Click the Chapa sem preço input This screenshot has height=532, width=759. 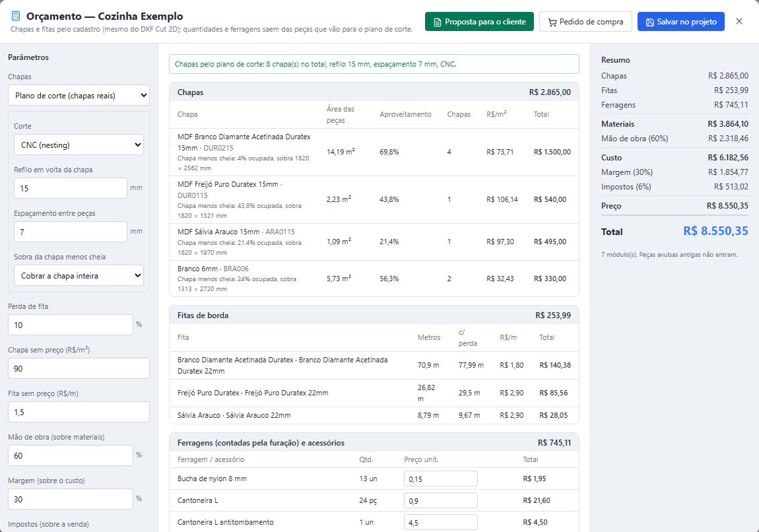point(79,368)
